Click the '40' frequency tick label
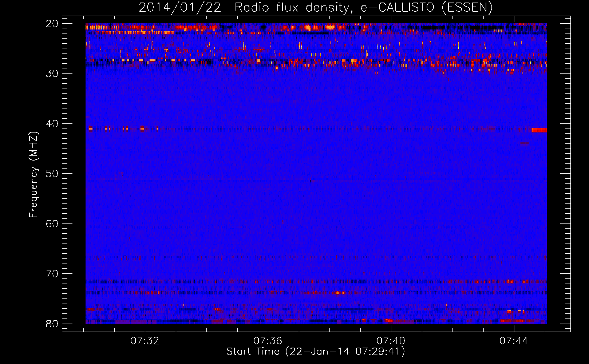The image size is (589, 364). click(52, 124)
